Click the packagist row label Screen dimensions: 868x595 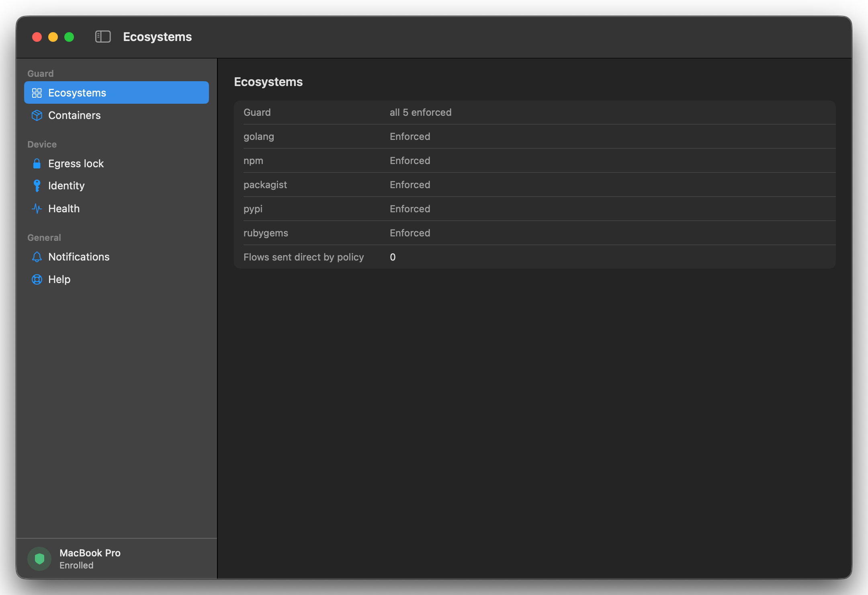(265, 185)
